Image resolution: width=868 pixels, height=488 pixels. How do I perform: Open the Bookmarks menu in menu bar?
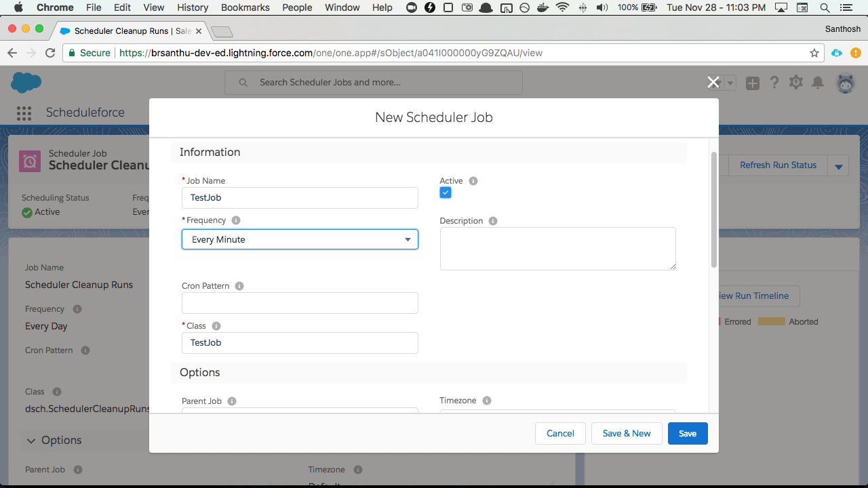245,7
